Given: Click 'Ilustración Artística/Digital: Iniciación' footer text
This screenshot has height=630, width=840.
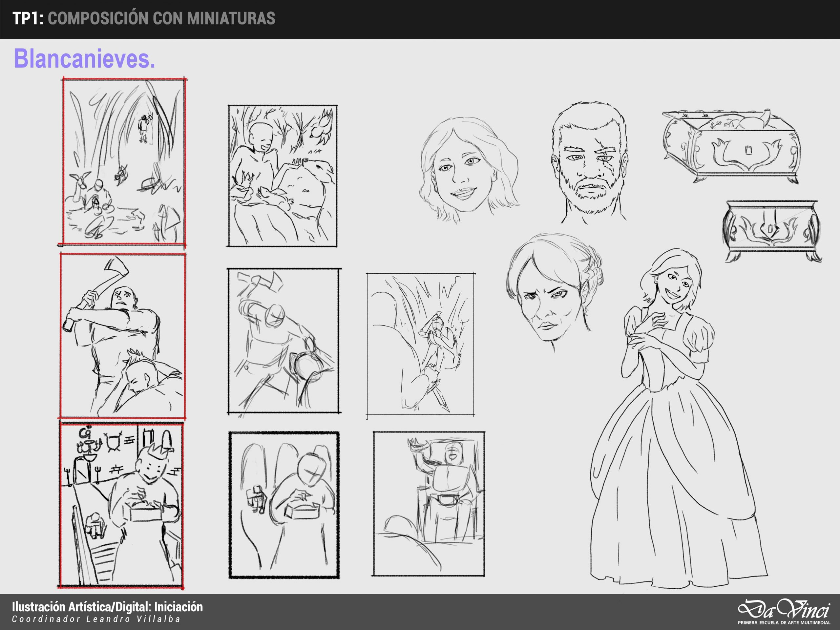Looking at the screenshot, I should (108, 607).
